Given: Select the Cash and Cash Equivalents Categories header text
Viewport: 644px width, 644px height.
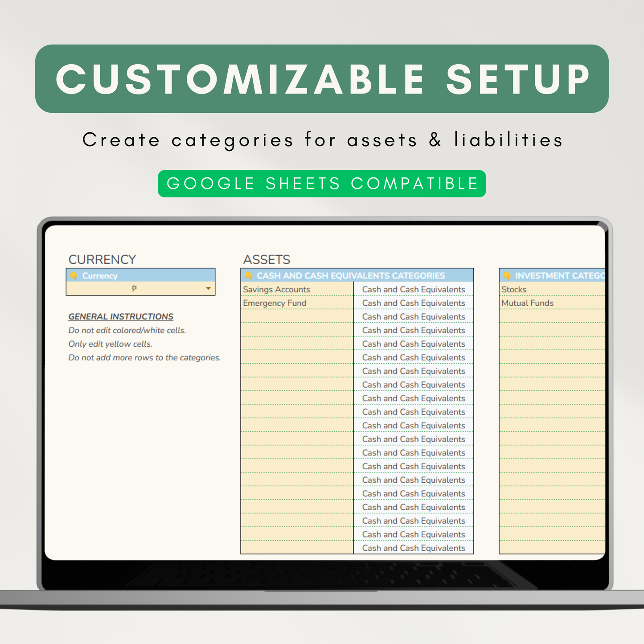Looking at the screenshot, I should coord(351,276).
